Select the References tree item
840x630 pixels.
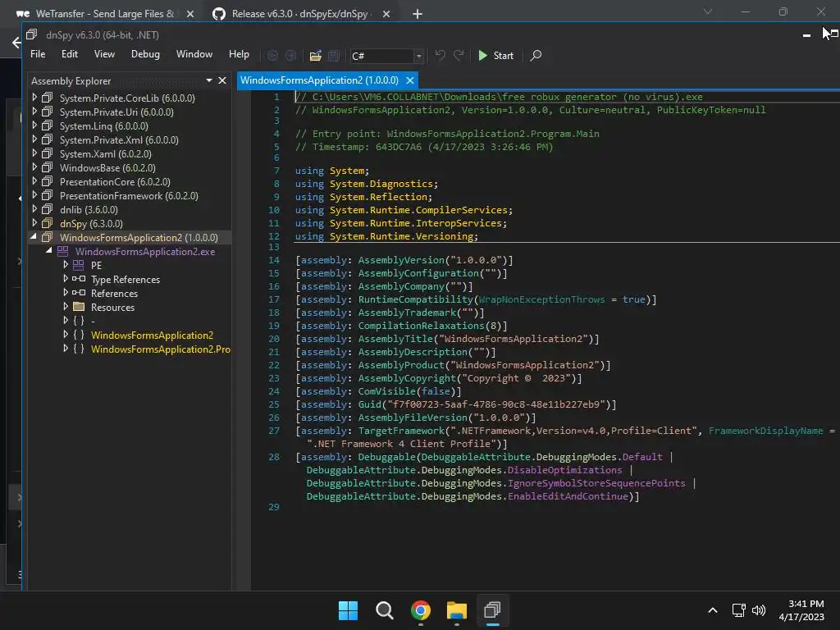tap(114, 293)
